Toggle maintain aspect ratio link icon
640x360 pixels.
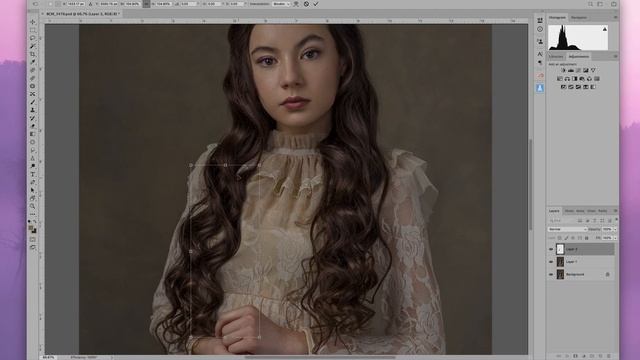146,4
